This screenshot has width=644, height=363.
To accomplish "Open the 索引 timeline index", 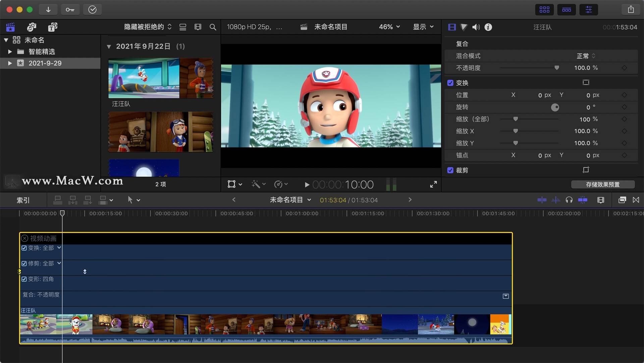I will (x=23, y=200).
